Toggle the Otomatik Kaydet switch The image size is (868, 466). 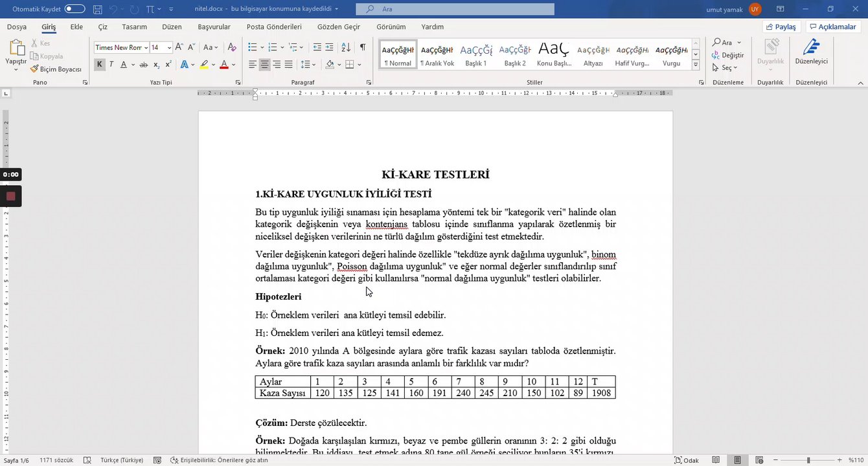(74, 9)
